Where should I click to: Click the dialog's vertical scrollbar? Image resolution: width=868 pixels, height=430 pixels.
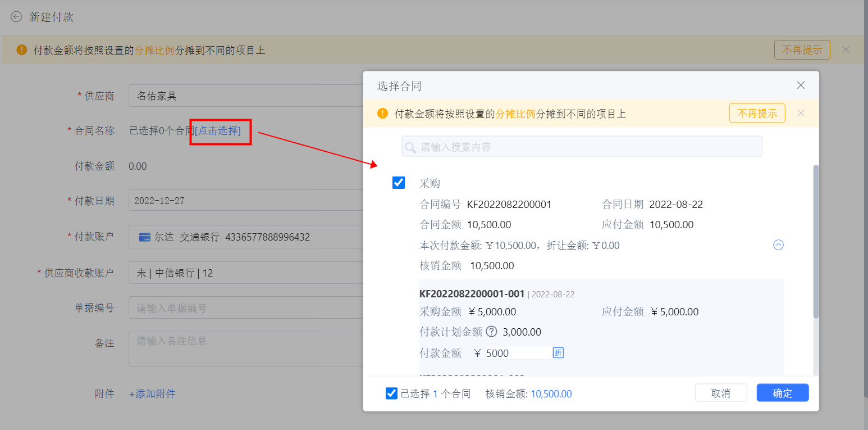pos(816,242)
